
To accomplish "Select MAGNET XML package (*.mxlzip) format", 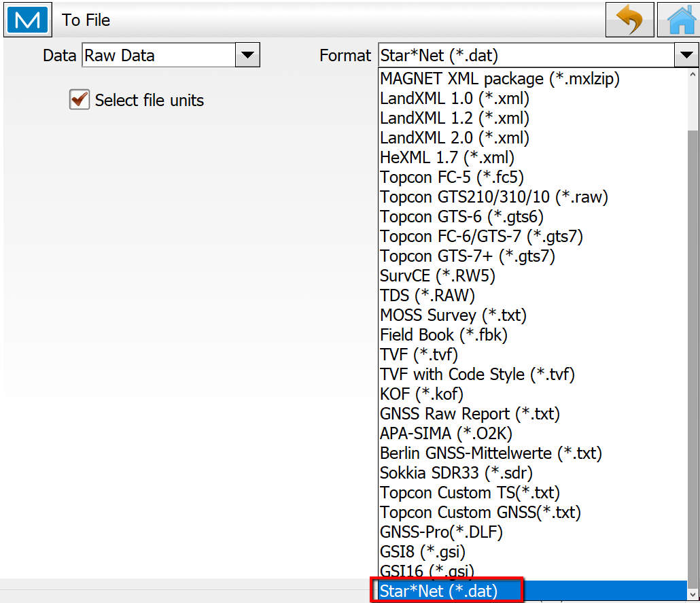I will coord(500,78).
